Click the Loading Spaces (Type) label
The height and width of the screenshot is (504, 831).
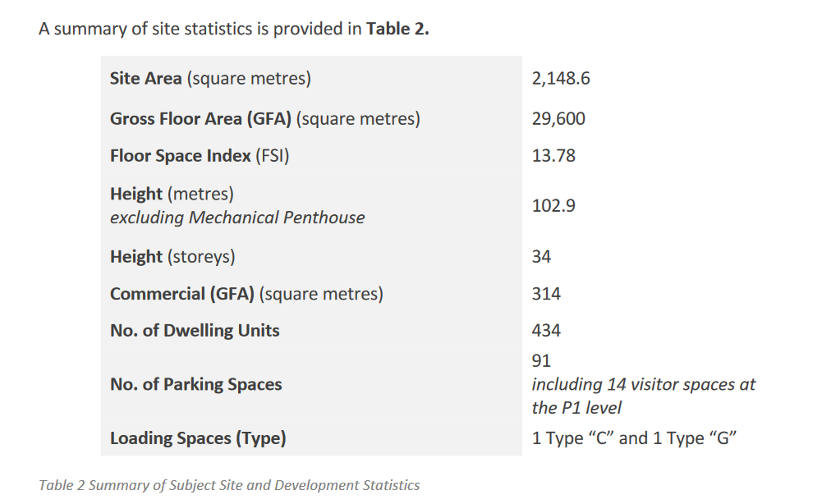198,438
